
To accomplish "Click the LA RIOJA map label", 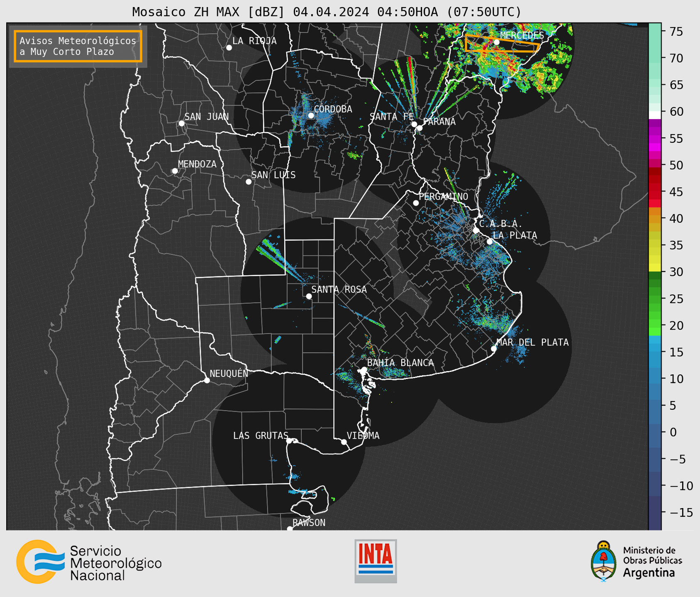I will pos(254,41).
